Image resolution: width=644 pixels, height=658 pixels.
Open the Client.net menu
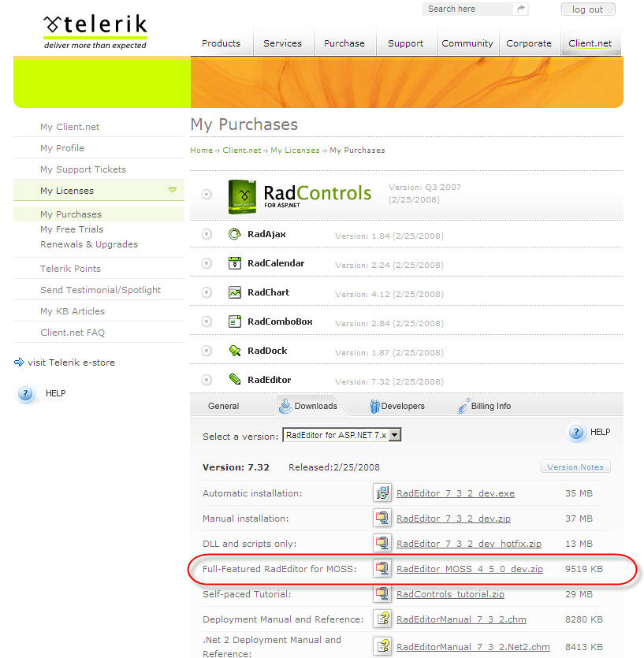(x=590, y=43)
